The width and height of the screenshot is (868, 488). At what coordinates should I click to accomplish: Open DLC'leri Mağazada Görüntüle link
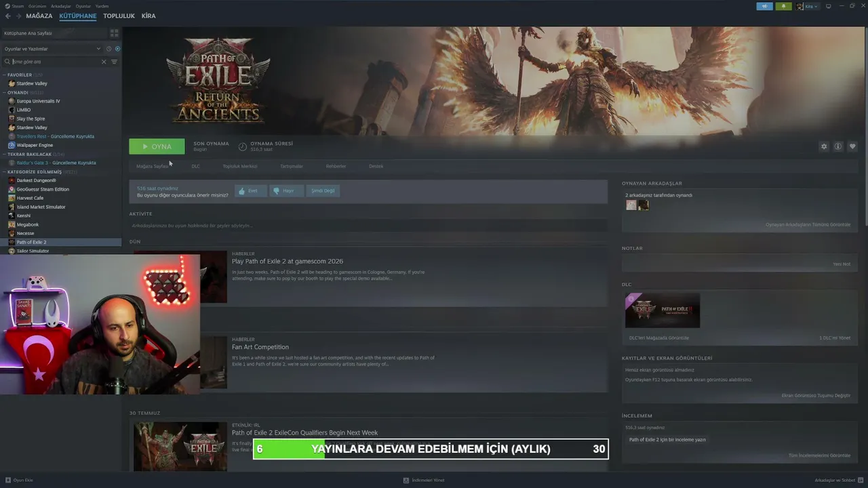point(659,338)
